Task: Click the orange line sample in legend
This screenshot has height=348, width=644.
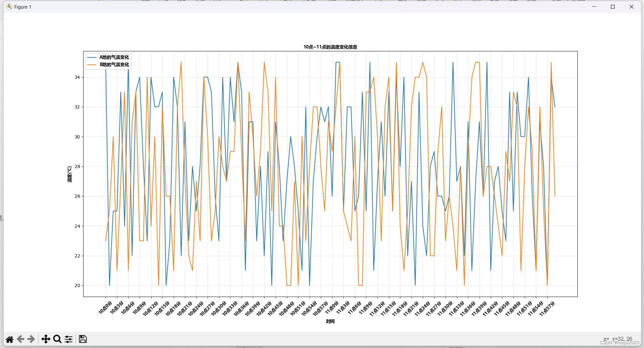Action: pos(92,64)
